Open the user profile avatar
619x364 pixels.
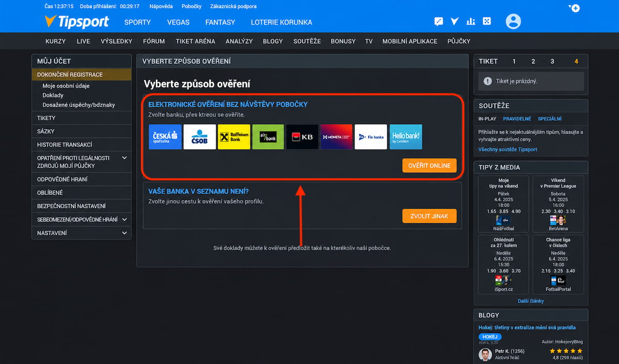513,21
